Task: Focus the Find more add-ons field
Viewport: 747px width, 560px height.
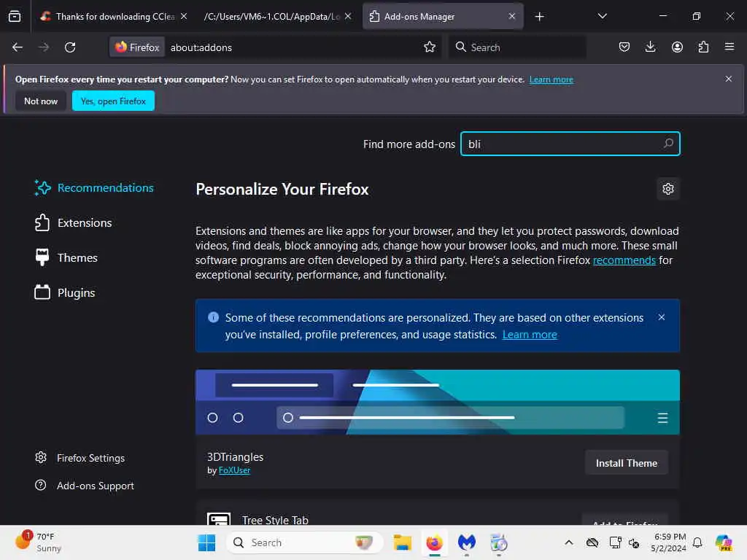Action: 570,144
